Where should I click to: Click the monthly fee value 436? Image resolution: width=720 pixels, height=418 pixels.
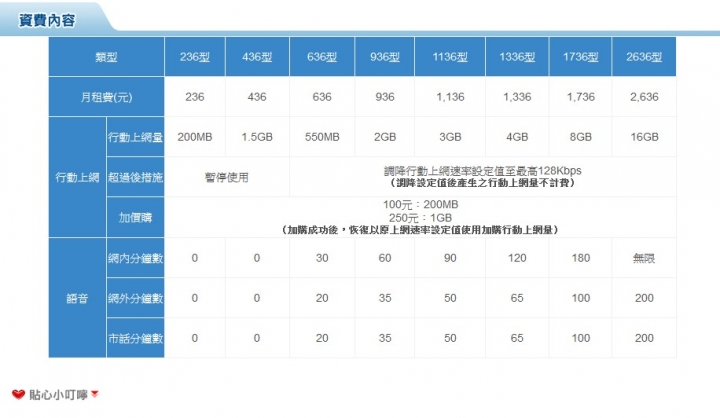pyautogui.click(x=257, y=97)
